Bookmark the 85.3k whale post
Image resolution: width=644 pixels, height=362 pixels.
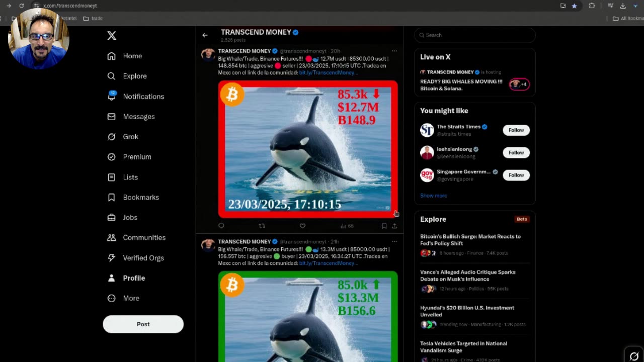[384, 226]
